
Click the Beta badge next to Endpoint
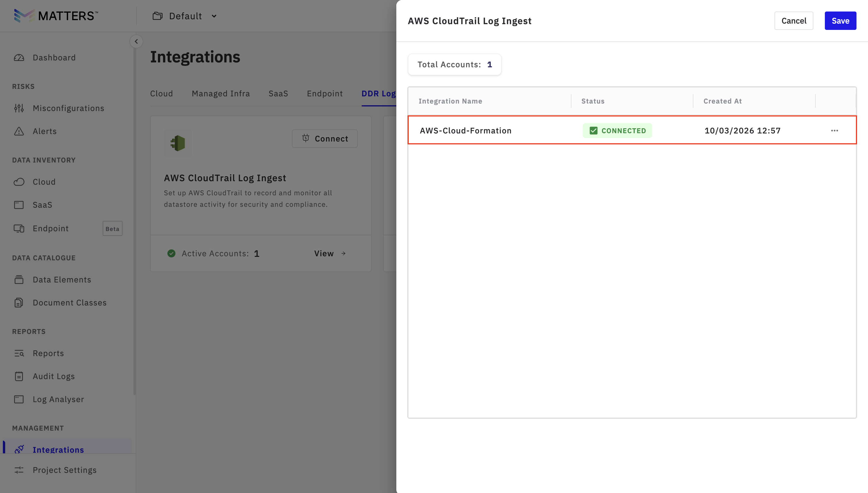[x=112, y=229]
